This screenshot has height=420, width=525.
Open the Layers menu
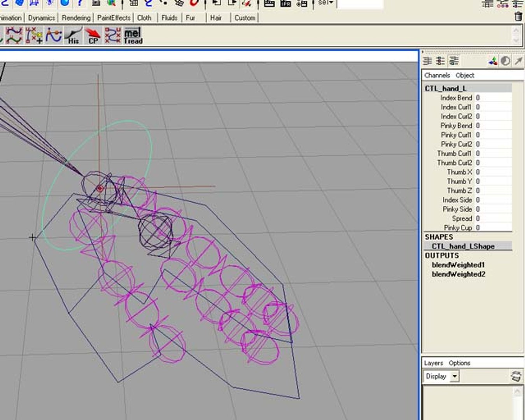tap(433, 363)
